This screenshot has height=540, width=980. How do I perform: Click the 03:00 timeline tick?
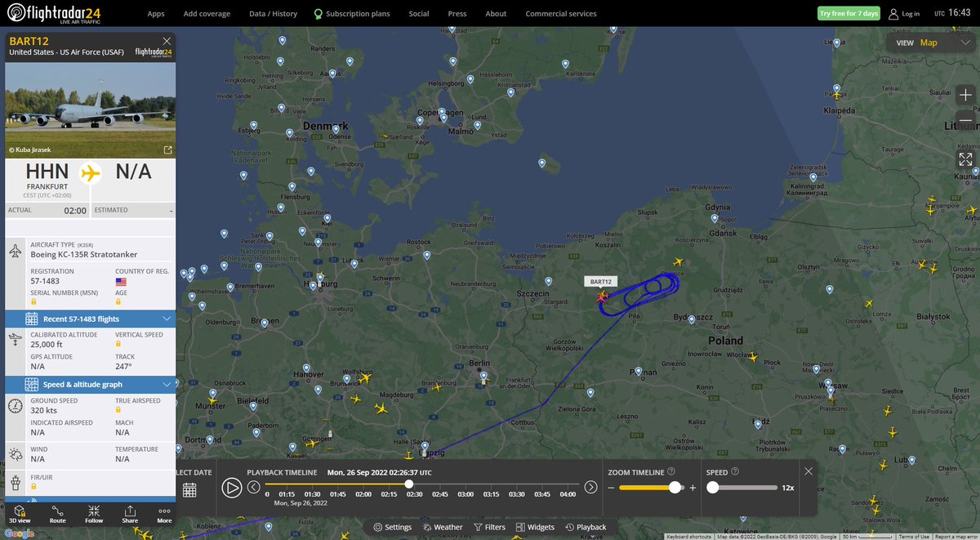tap(465, 494)
